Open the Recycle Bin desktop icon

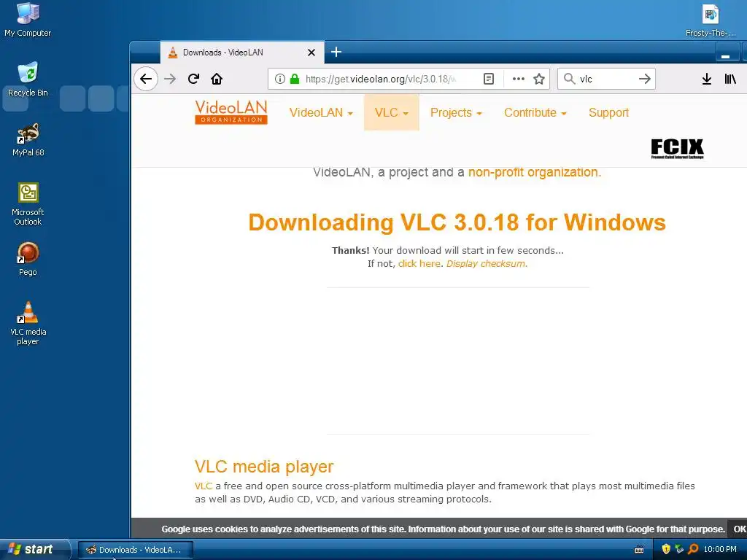(x=28, y=79)
